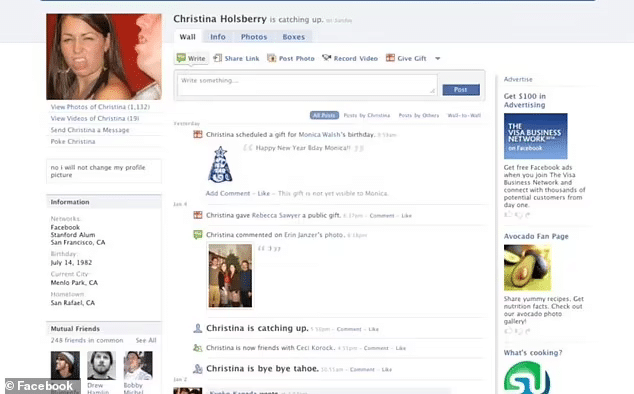Switch to the Wall tab
This screenshot has width=634, height=394.
[x=188, y=37]
